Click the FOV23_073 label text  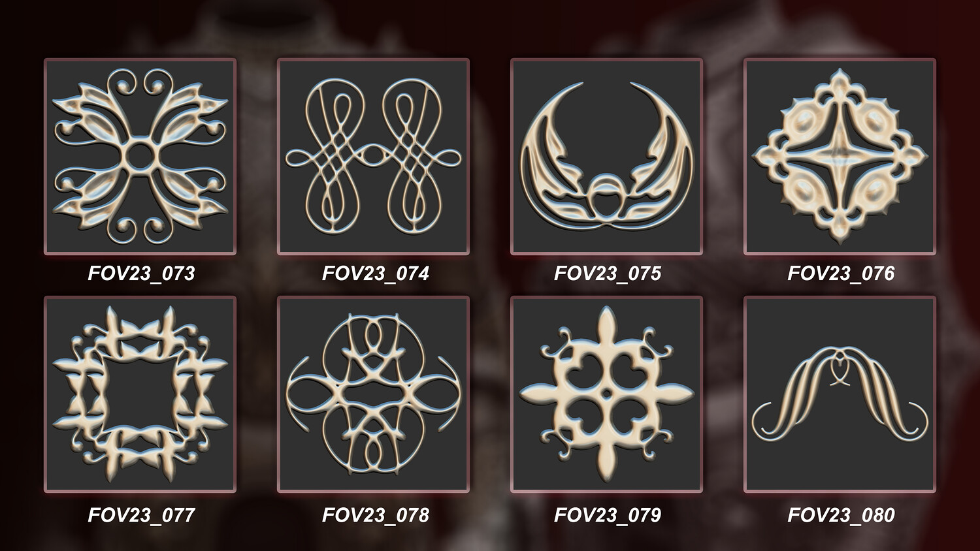click(x=141, y=273)
